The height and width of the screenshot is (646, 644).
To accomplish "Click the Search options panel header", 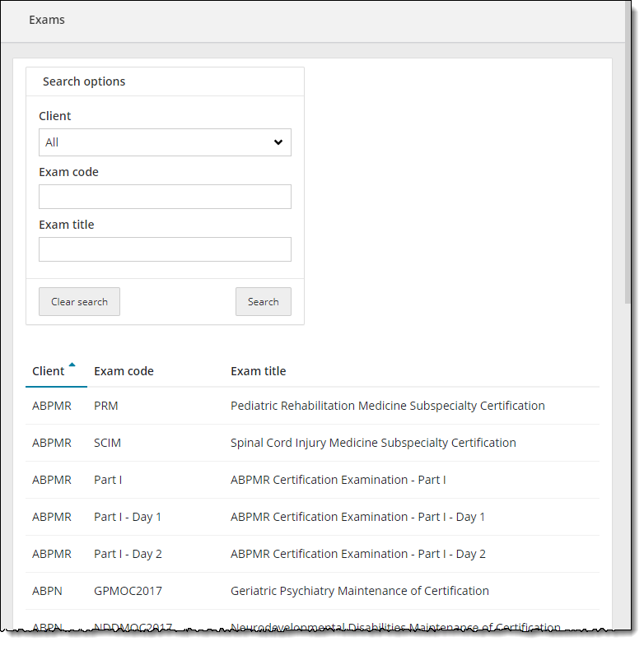I will [84, 81].
